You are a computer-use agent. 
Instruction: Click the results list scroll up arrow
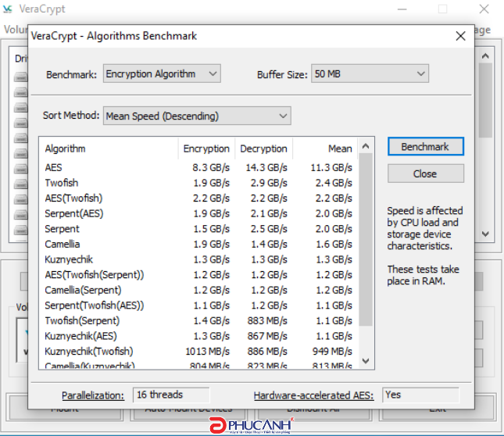pyautogui.click(x=366, y=146)
